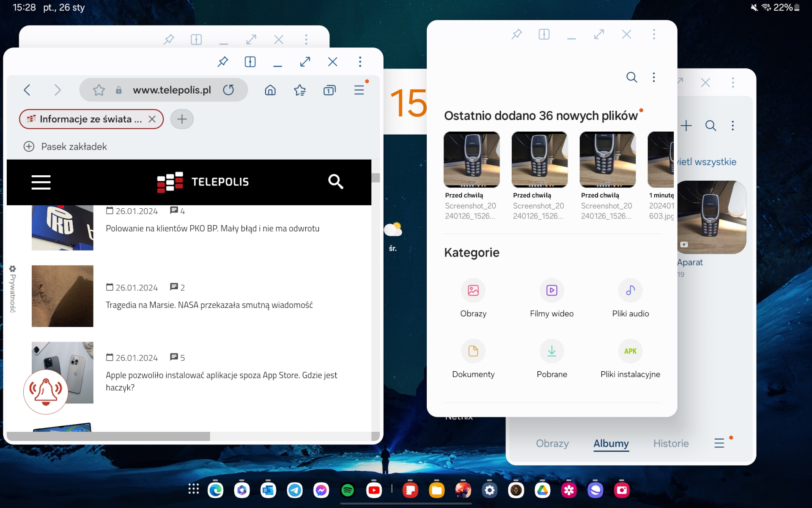This screenshot has height=508, width=812.
Task: Pin the browser window on top
Action: pos(222,62)
